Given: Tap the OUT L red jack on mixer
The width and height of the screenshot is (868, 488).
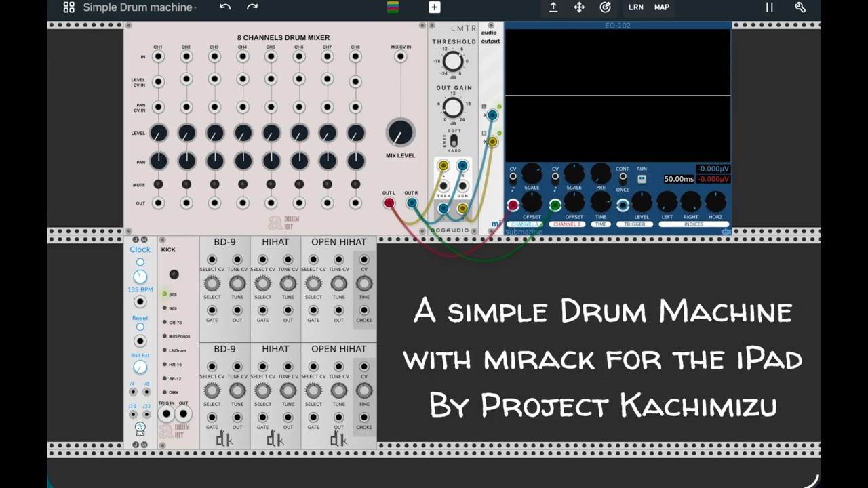Looking at the screenshot, I should coord(389,203).
